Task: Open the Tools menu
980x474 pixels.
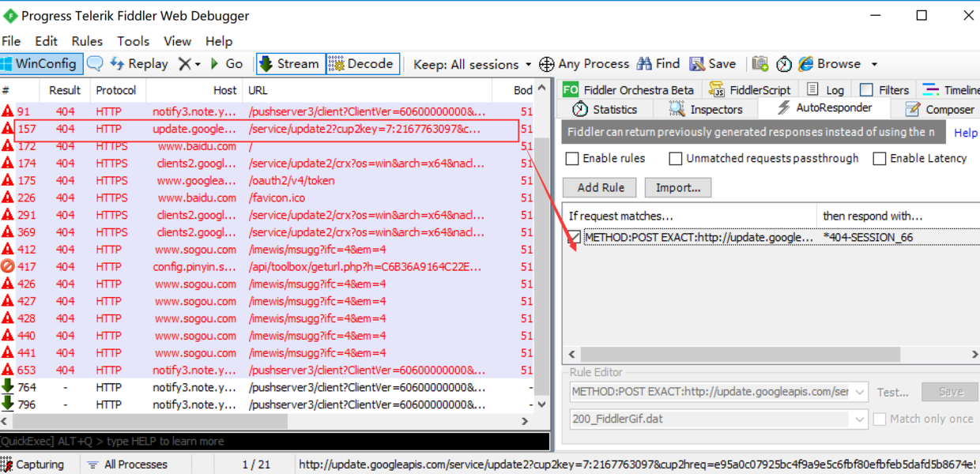Action: tap(134, 41)
